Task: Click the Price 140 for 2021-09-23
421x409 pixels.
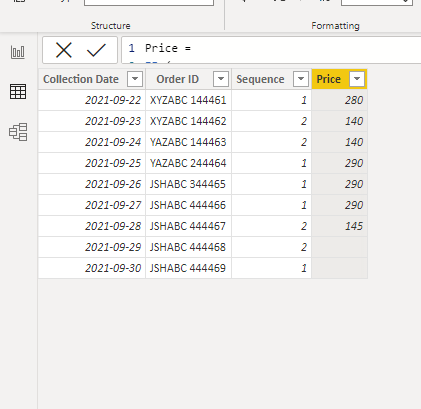Action: pos(339,121)
